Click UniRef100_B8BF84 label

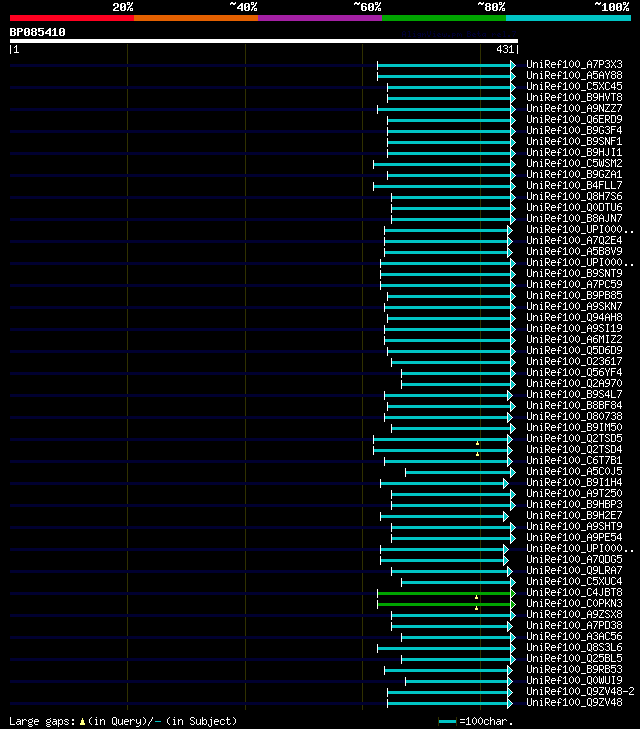(574, 405)
